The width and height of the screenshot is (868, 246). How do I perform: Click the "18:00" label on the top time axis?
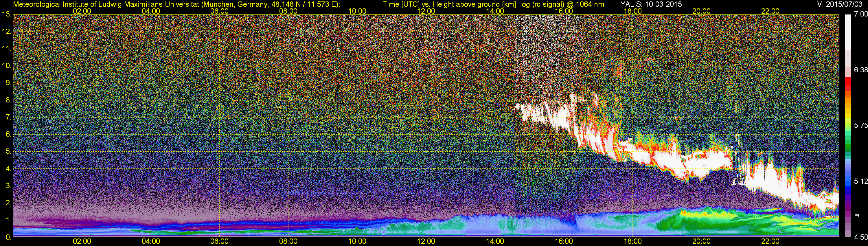pyautogui.click(x=632, y=11)
